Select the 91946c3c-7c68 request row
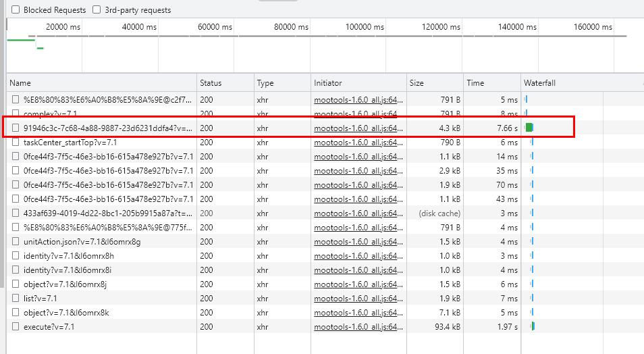The height and width of the screenshot is (354, 644). [x=108, y=128]
